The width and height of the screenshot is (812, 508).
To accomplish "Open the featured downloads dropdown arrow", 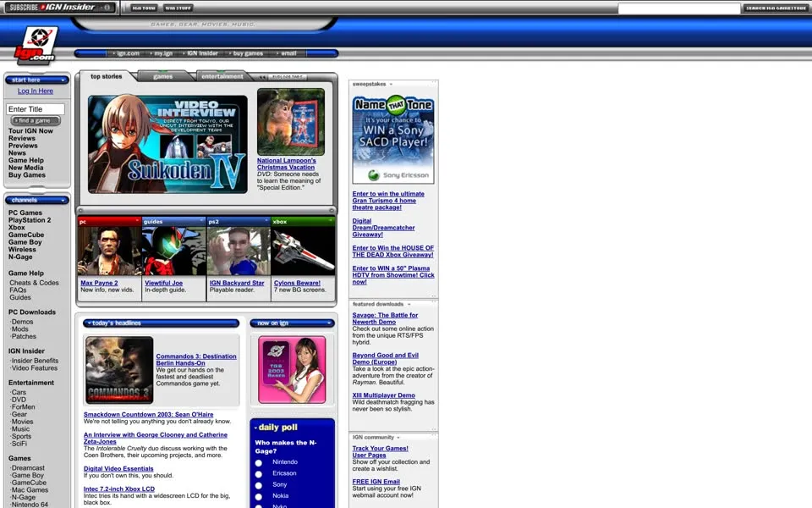I will click(x=409, y=304).
